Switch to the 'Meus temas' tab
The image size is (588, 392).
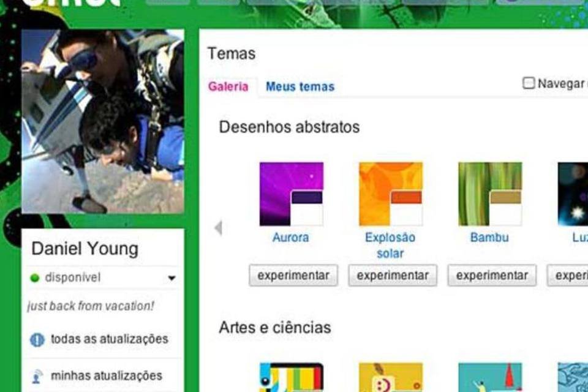300,86
